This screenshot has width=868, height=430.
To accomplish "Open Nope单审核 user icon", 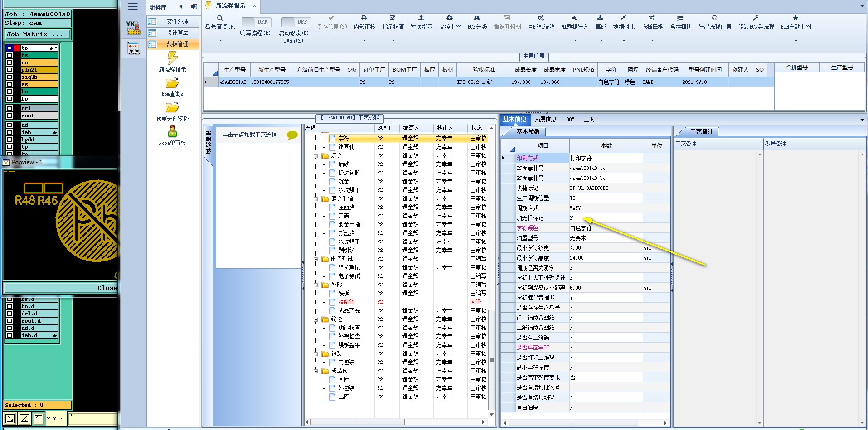I will [172, 131].
